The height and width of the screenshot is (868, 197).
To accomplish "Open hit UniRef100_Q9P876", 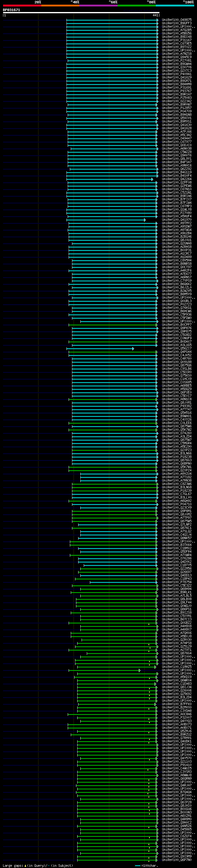I will click(x=177, y=328).
